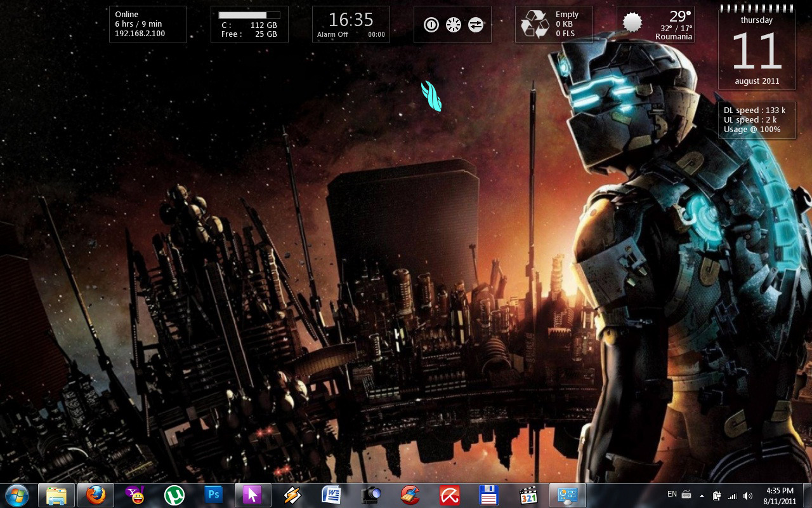Open Windows Explorer from the taskbar

point(57,495)
